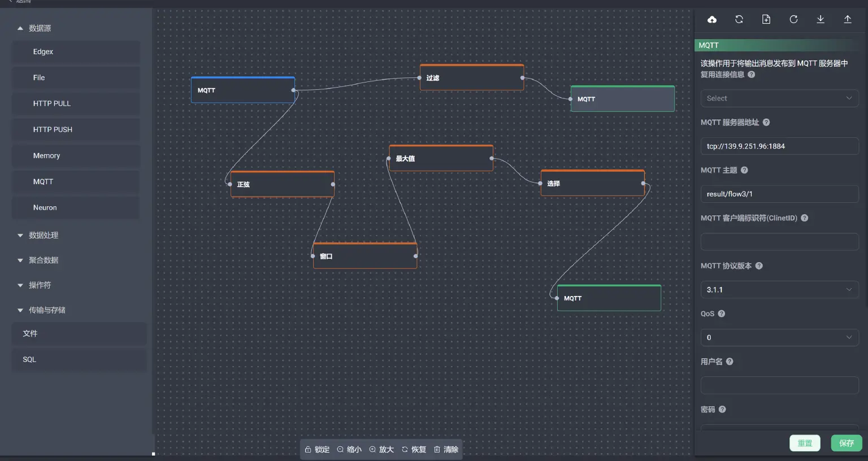Upload a flow with the upload icon
The image size is (868, 461).
point(848,19)
